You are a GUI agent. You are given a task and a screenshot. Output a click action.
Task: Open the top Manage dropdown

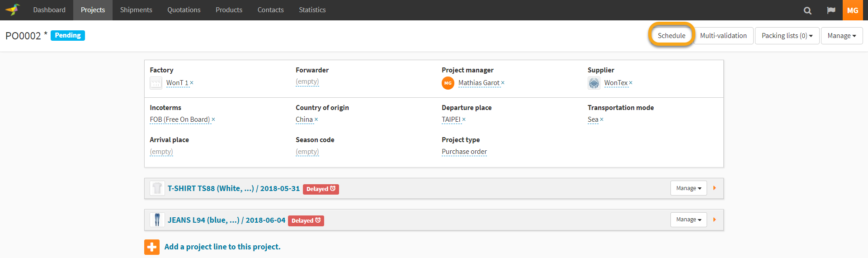pyautogui.click(x=841, y=36)
